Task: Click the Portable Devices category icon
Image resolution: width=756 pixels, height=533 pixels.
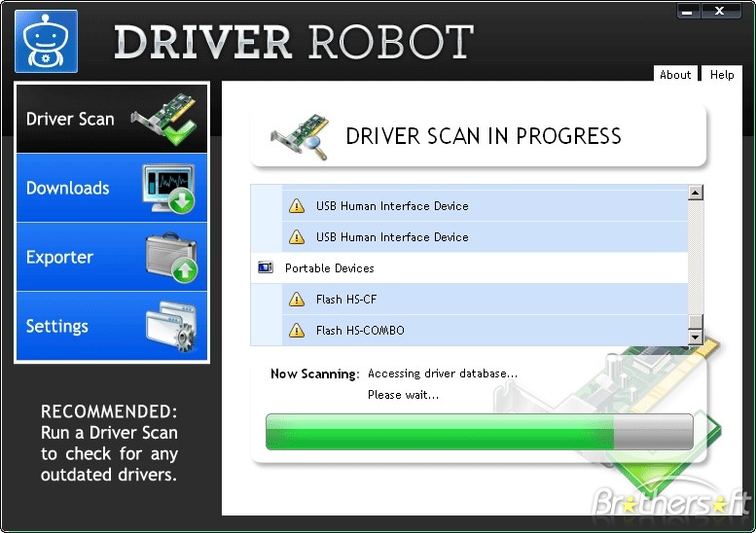Action: tap(266, 267)
